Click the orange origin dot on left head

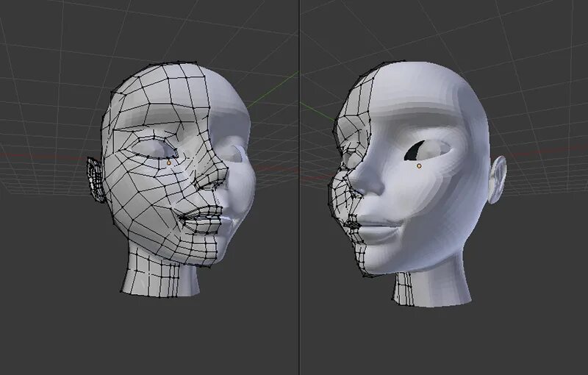[x=169, y=162]
